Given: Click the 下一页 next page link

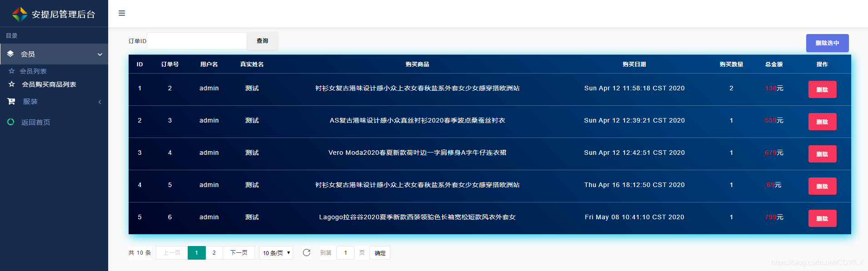Looking at the screenshot, I should [239, 253].
